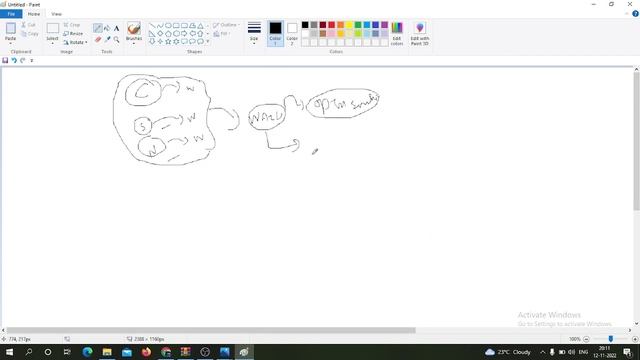640x360 pixels.
Task: Click the Crop button
Action: click(x=72, y=25)
